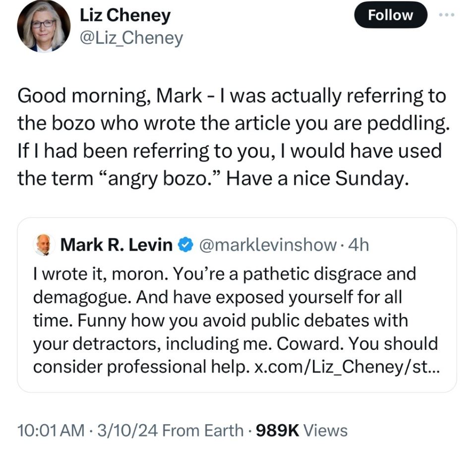Open the @Liz_Cheney handle link

(x=131, y=38)
